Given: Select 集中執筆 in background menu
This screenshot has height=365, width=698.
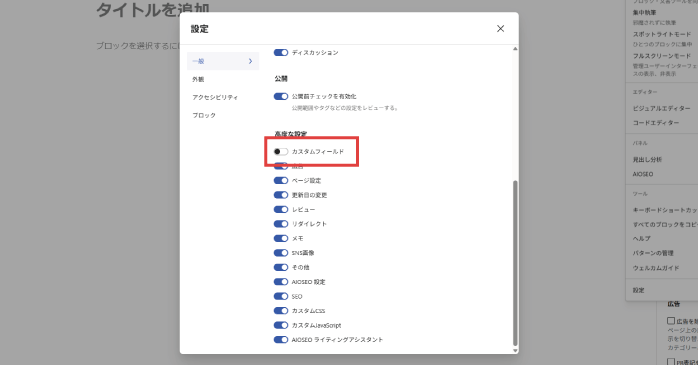Looking at the screenshot, I should 644,12.
